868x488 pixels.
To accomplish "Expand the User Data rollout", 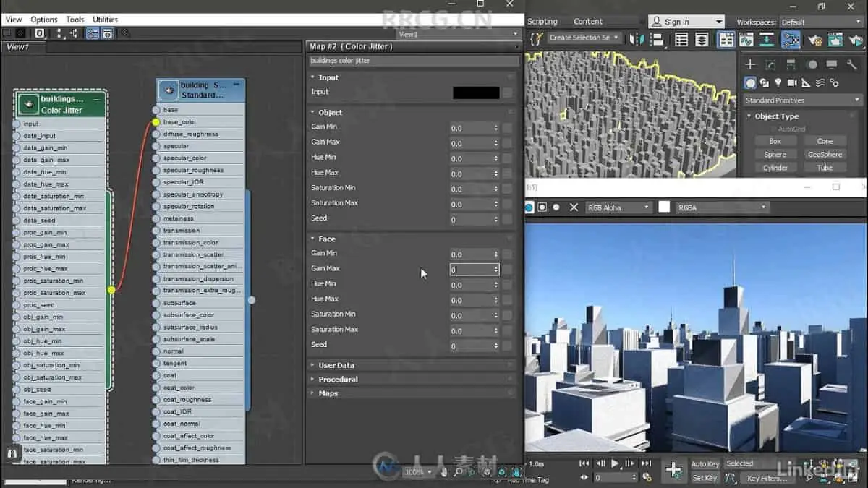I will [x=336, y=366].
